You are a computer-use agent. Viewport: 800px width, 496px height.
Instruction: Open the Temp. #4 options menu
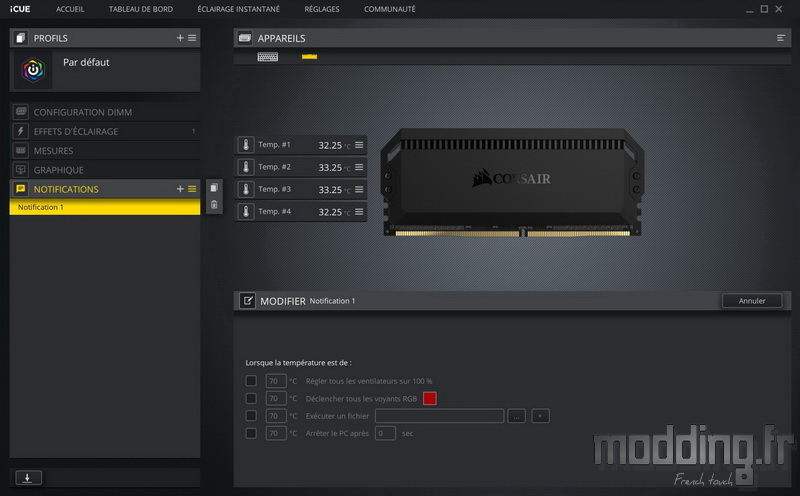pyautogui.click(x=359, y=211)
